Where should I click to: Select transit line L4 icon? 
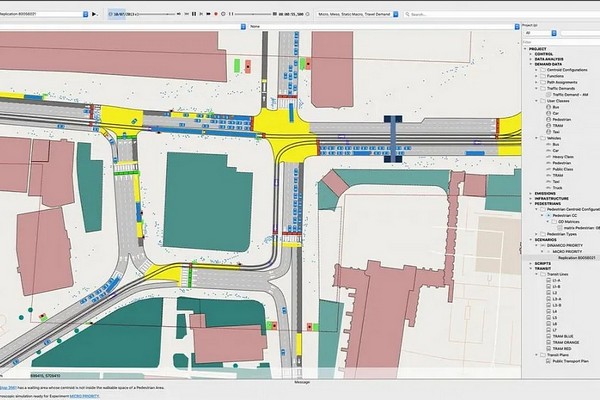(x=548, y=311)
